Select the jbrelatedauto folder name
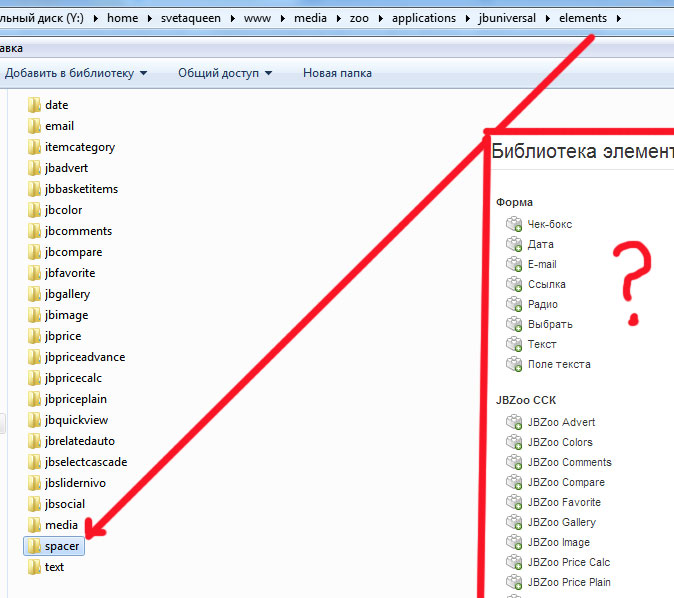The height and width of the screenshot is (598, 674). tap(80, 441)
